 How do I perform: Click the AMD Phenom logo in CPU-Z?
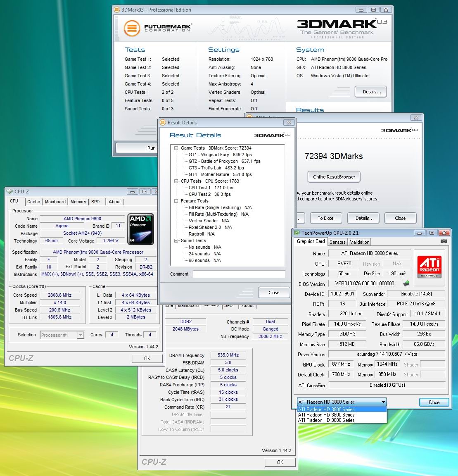tap(141, 229)
